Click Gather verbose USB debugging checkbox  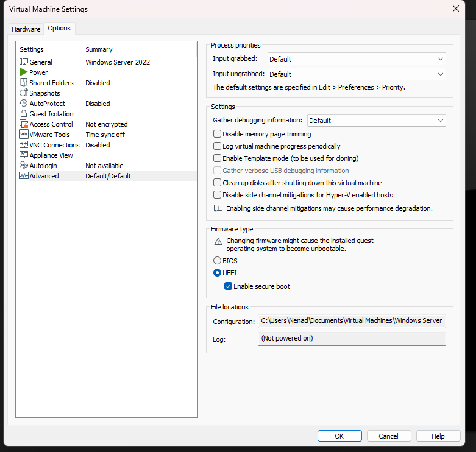pyautogui.click(x=217, y=170)
